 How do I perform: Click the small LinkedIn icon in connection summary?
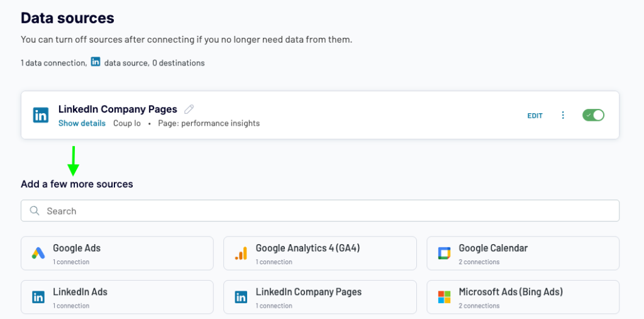point(96,62)
